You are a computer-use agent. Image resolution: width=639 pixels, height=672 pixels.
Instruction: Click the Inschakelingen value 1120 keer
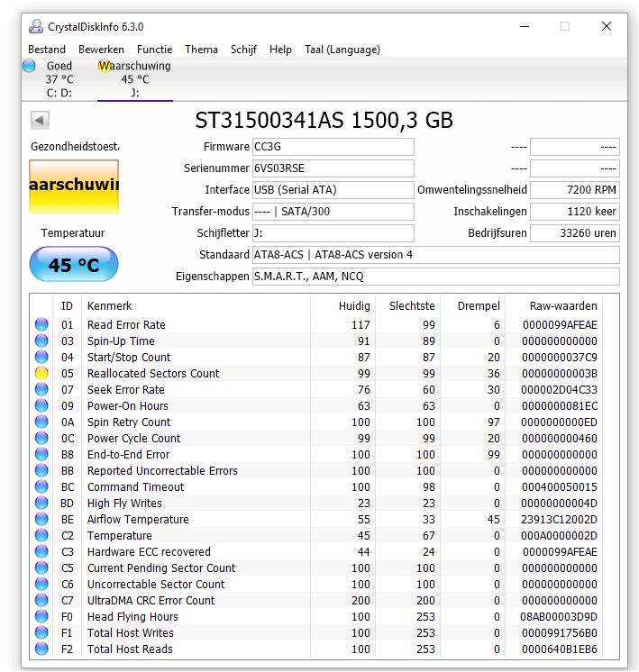[x=575, y=212]
